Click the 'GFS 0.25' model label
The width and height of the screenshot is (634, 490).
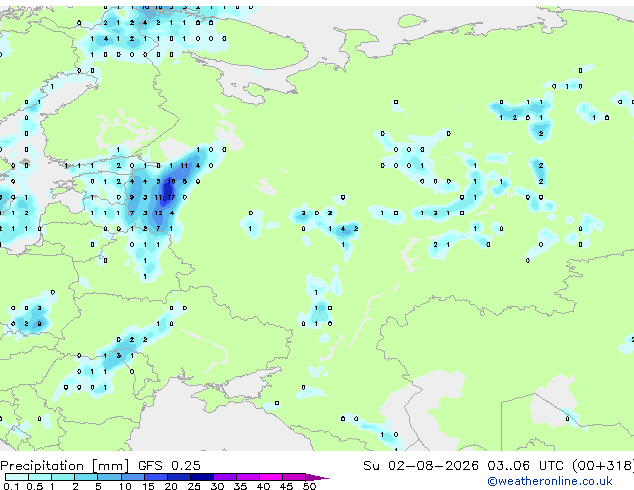click(169, 466)
